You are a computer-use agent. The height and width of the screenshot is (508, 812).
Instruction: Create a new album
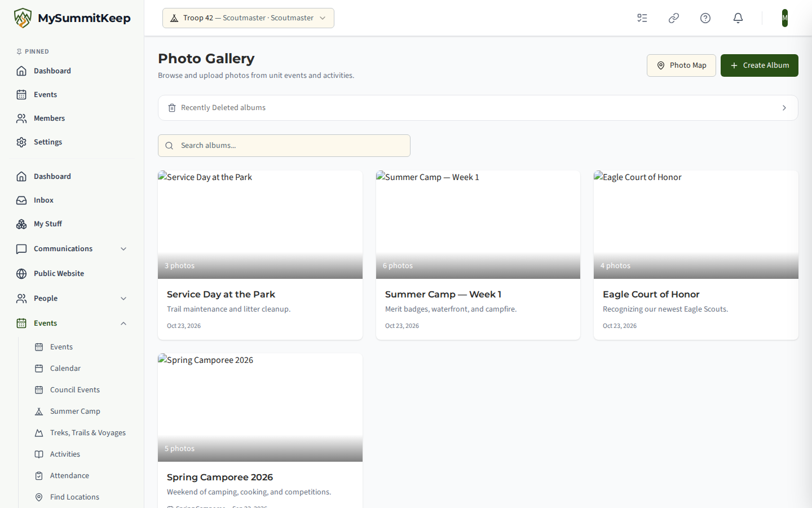click(760, 65)
